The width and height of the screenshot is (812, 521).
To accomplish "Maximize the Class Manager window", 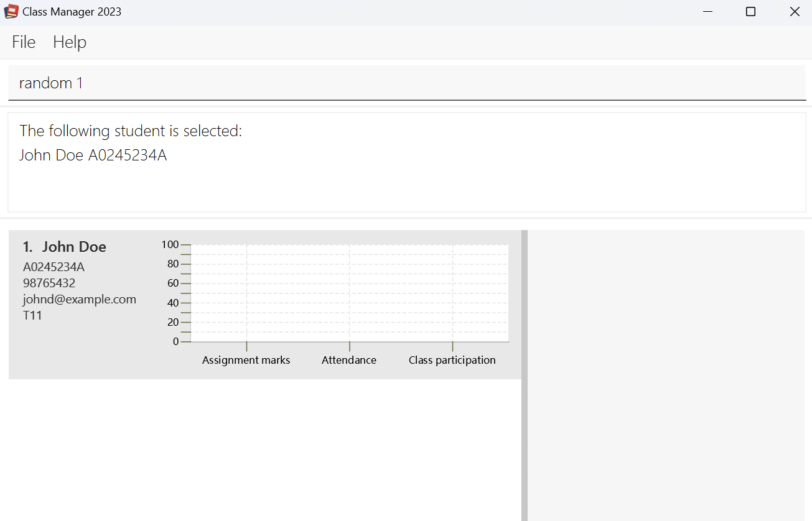I will 750,12.
